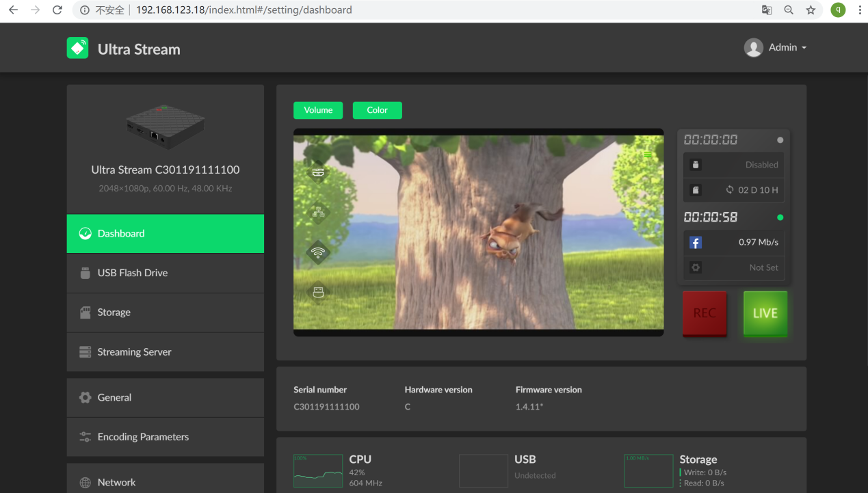Reload the page in the browser
The height and width of the screenshot is (493, 868).
pyautogui.click(x=57, y=10)
